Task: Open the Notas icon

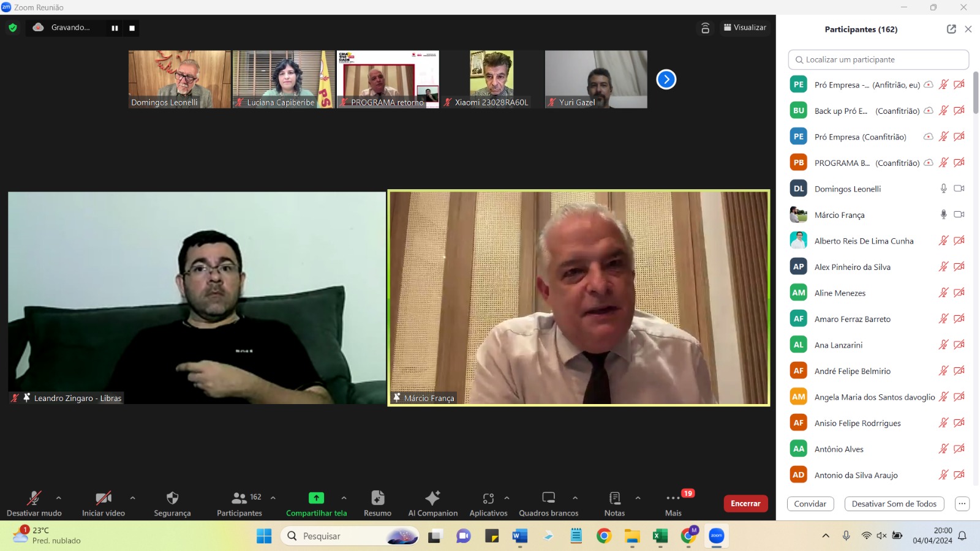Action: [614, 498]
